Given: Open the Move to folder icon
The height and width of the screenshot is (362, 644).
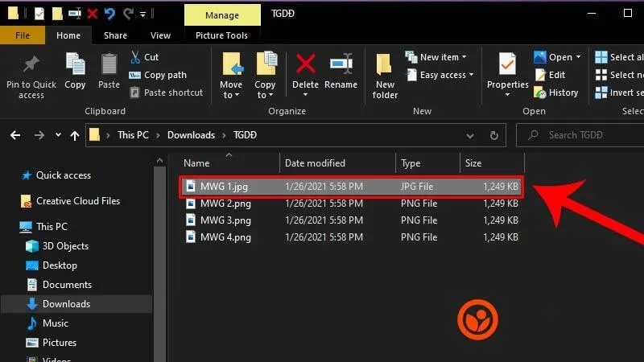Looking at the screenshot, I should 232,64.
